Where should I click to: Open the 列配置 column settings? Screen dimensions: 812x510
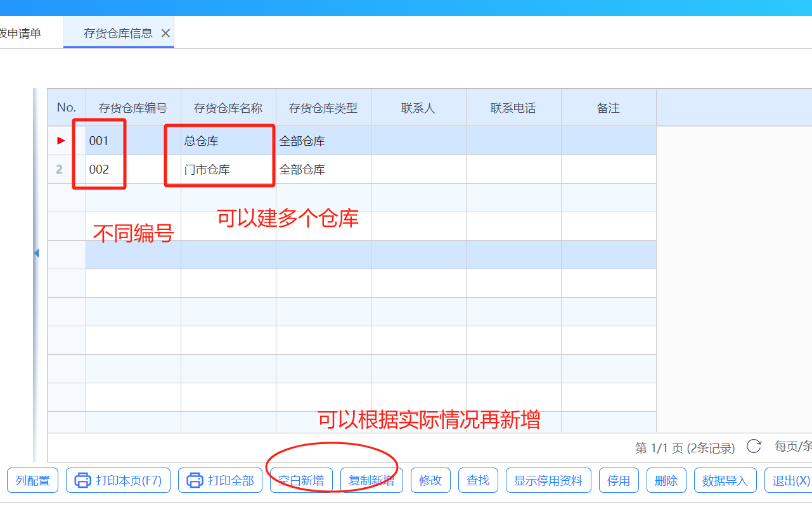[x=32, y=481]
